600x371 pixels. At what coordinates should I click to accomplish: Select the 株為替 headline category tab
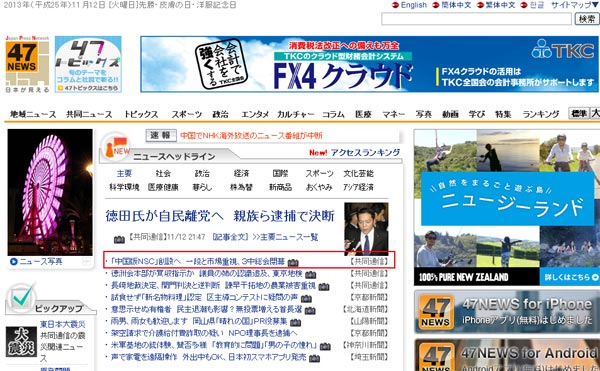coord(241,187)
